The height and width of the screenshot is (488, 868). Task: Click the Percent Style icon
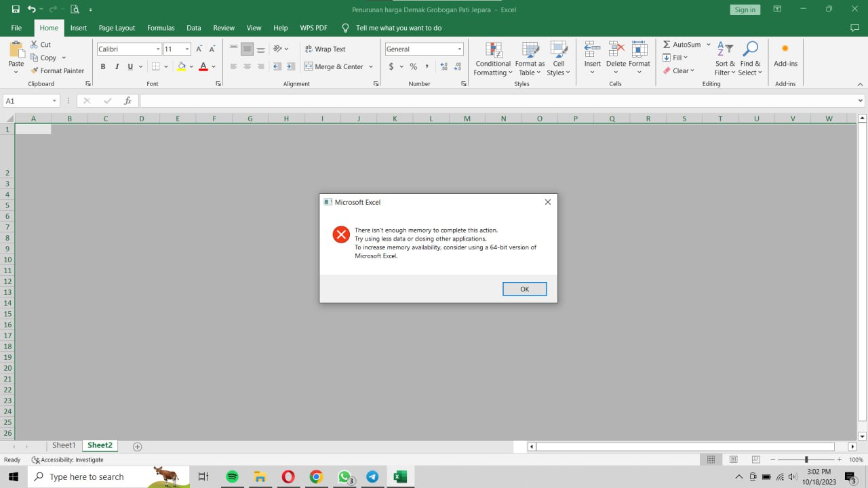(x=413, y=66)
